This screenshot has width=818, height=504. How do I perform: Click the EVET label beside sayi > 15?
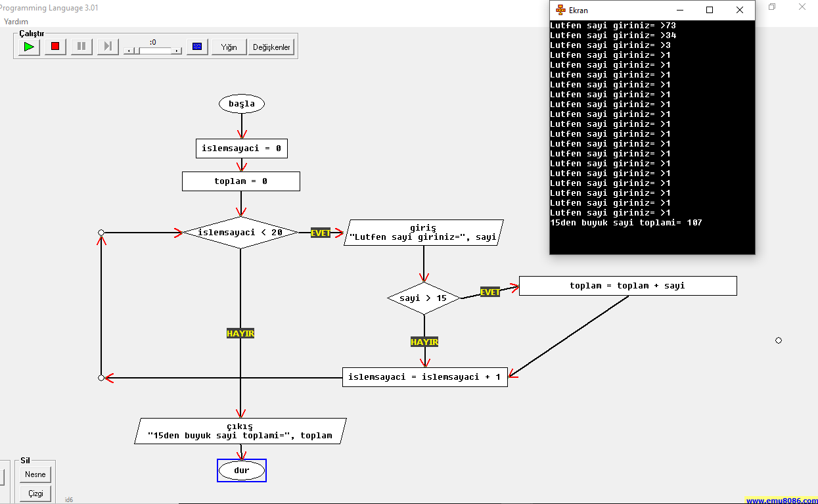(490, 292)
